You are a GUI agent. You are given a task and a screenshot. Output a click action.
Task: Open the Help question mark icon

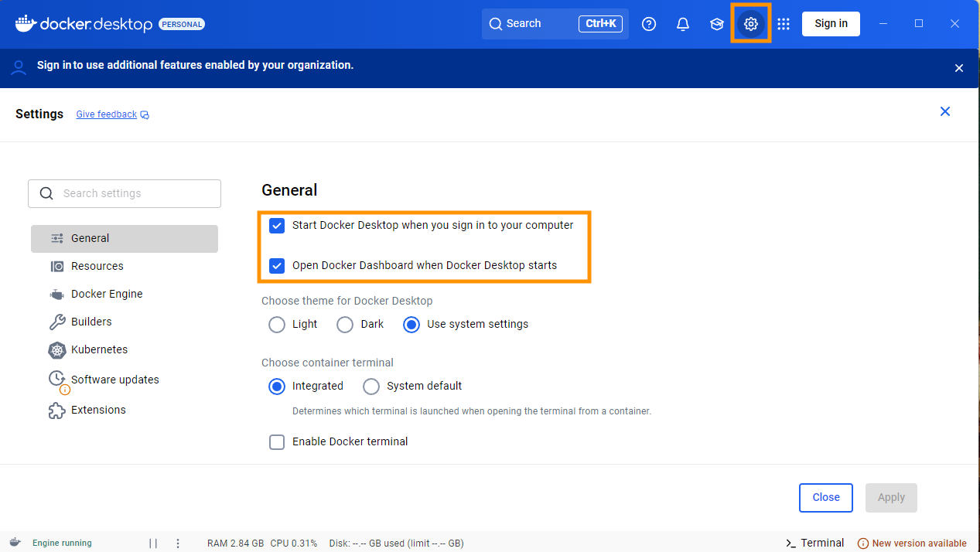(x=649, y=24)
